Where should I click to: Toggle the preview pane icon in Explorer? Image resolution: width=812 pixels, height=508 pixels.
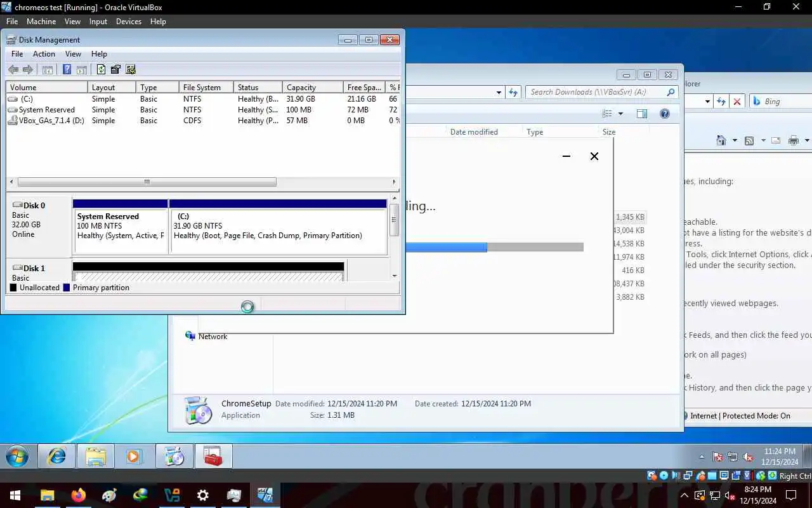tap(641, 114)
